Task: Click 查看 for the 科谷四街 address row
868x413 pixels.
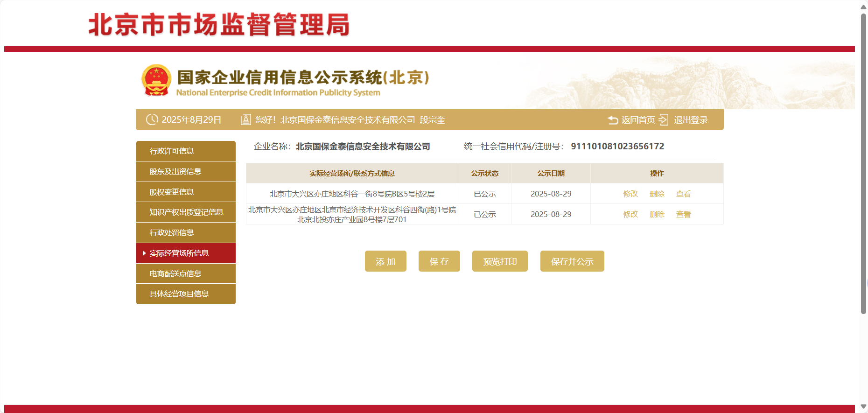Action: click(684, 214)
